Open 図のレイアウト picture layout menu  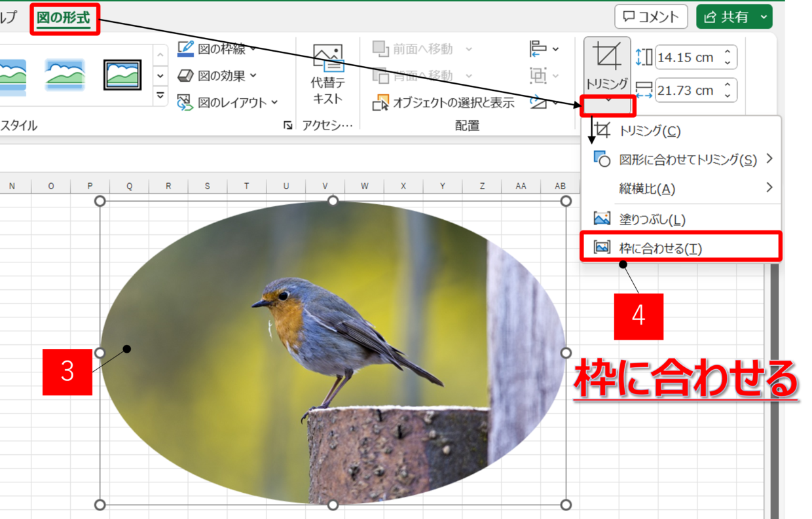227,102
